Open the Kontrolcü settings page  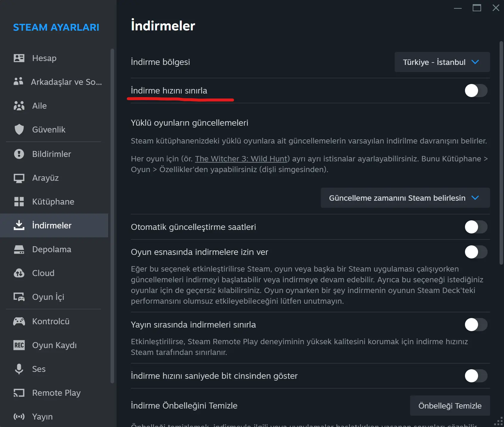point(54,321)
